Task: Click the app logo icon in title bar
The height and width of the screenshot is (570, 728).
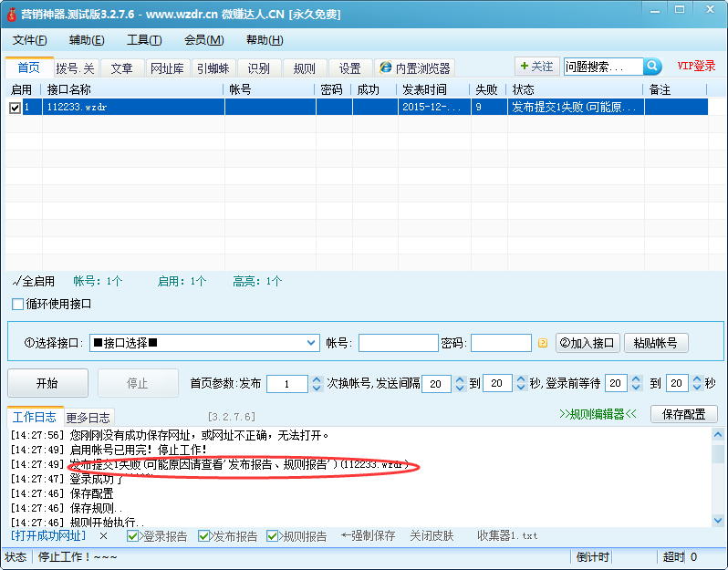Action: [11, 14]
